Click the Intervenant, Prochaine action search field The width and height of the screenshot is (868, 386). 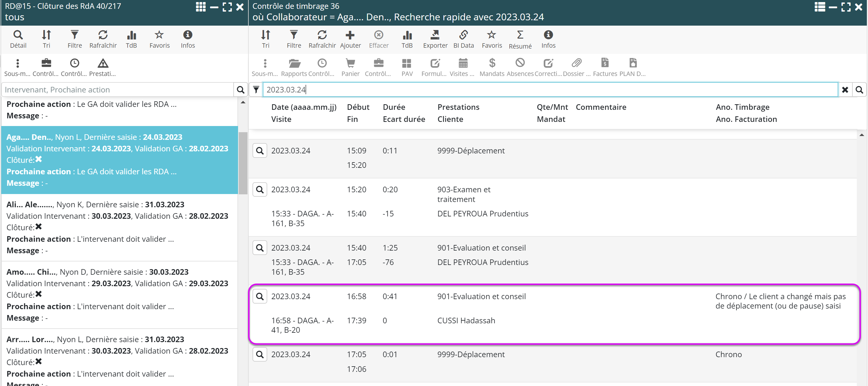(118, 90)
